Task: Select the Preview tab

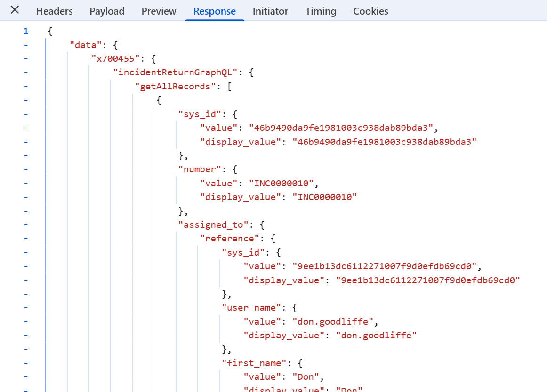Action: (159, 11)
